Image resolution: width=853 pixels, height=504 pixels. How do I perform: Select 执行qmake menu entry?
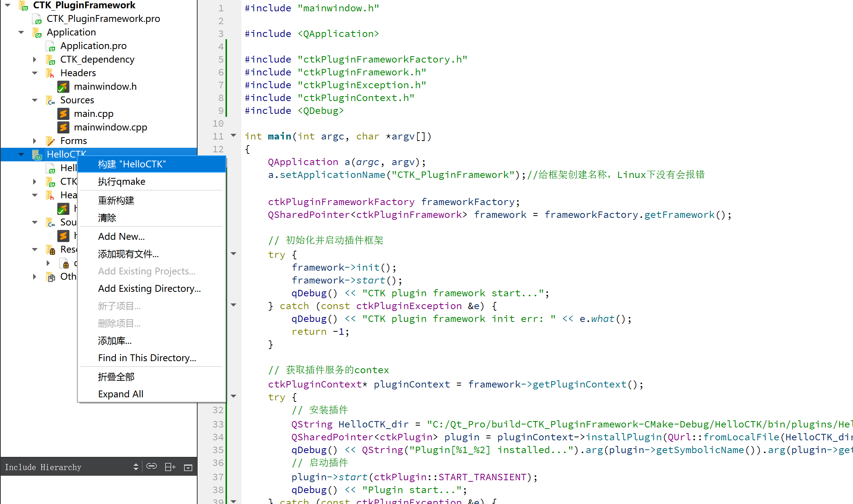[121, 181]
